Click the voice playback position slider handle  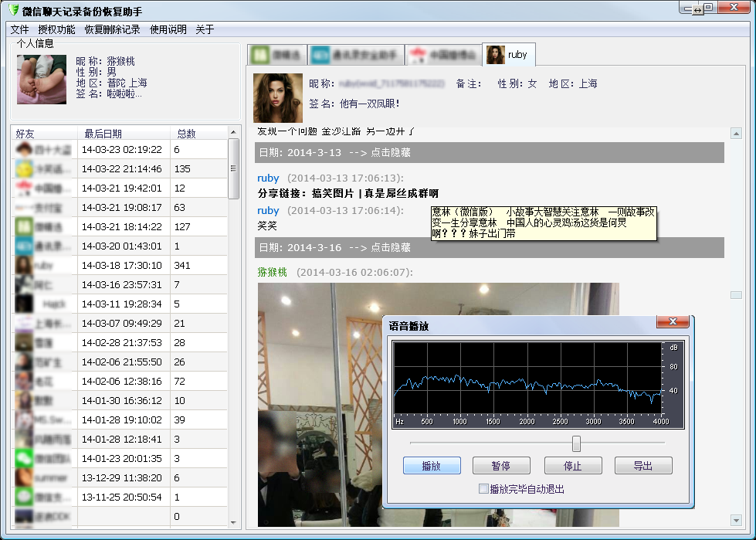pyautogui.click(x=576, y=443)
